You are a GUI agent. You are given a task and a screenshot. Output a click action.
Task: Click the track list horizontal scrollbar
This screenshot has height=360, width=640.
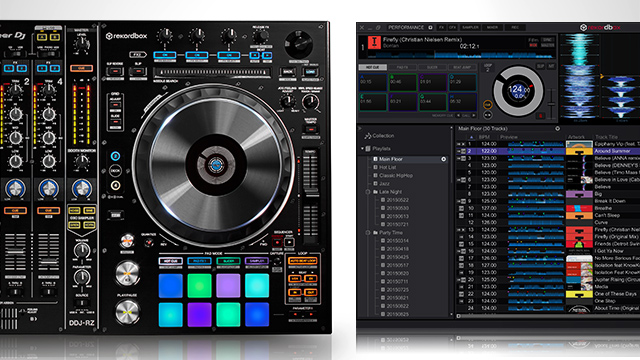click(x=548, y=316)
